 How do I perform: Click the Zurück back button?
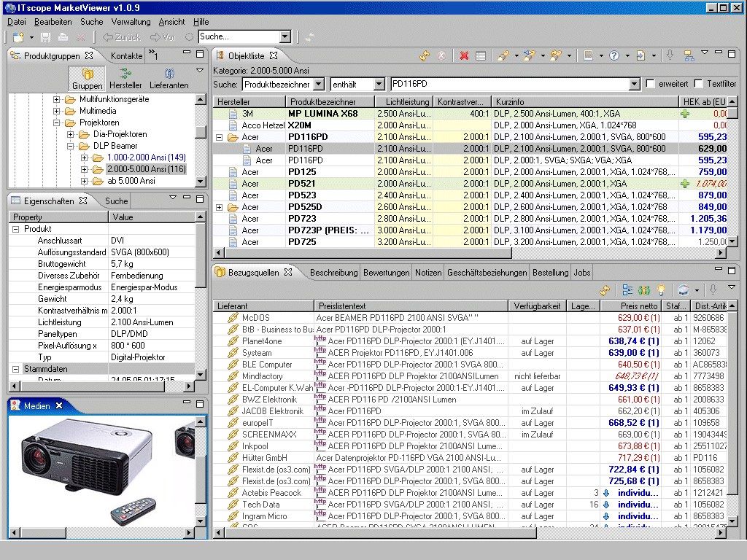[122, 37]
